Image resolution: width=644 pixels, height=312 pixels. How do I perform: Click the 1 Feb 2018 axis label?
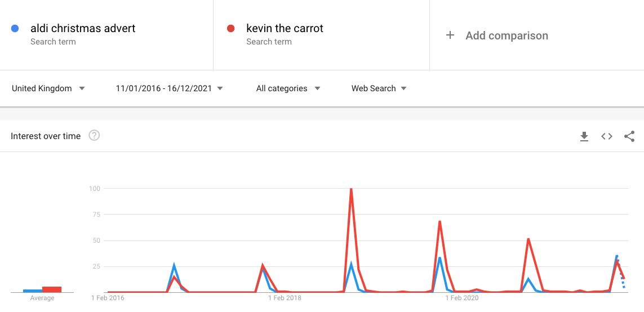tap(285, 298)
